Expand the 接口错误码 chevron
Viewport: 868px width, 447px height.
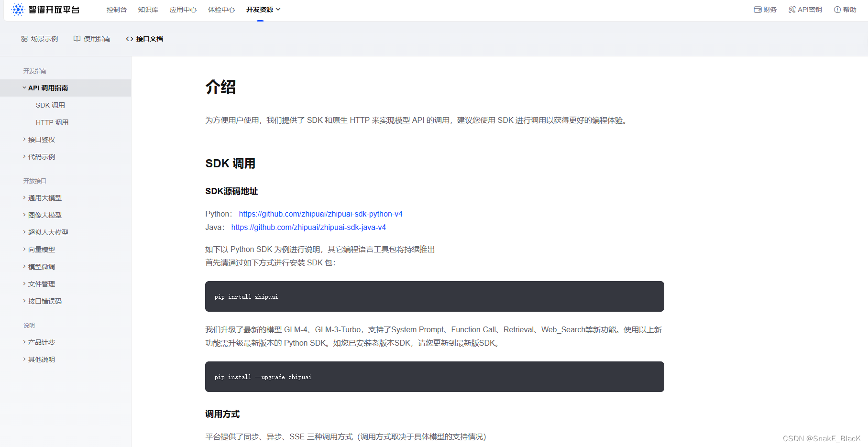[24, 301]
